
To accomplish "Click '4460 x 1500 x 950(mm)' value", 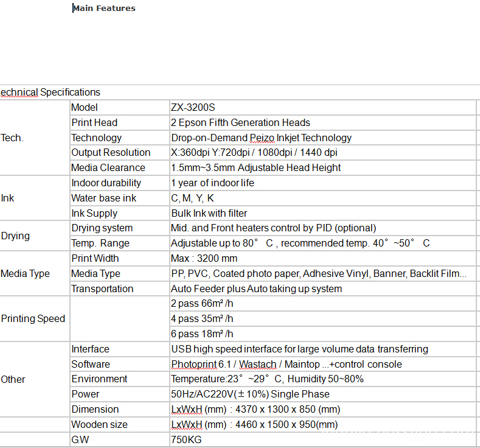I will 287,424.
